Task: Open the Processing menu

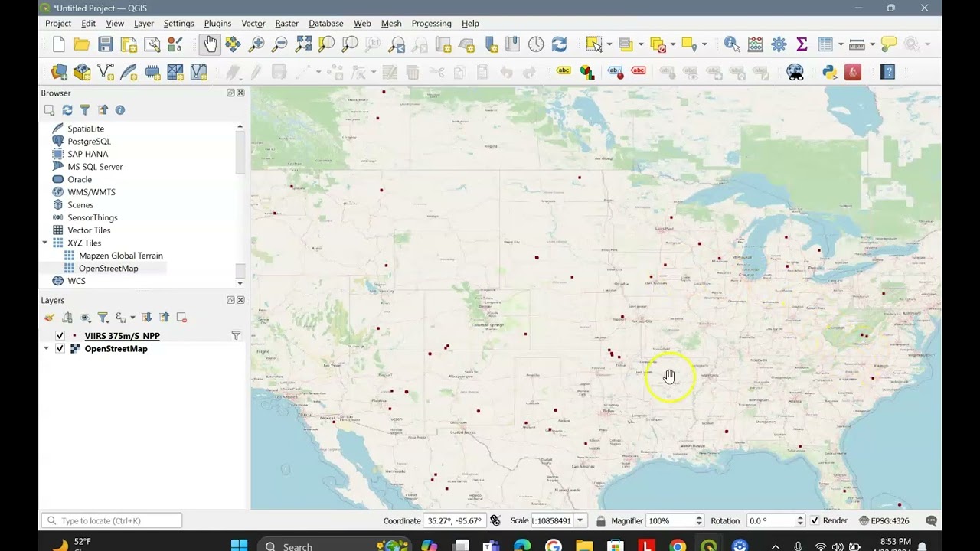Action: [432, 24]
